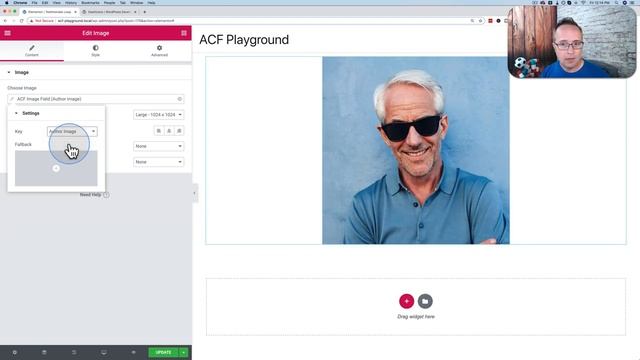The width and height of the screenshot is (640, 360).
Task: Open Spotlight search in the menu bar
Action: point(617,2)
